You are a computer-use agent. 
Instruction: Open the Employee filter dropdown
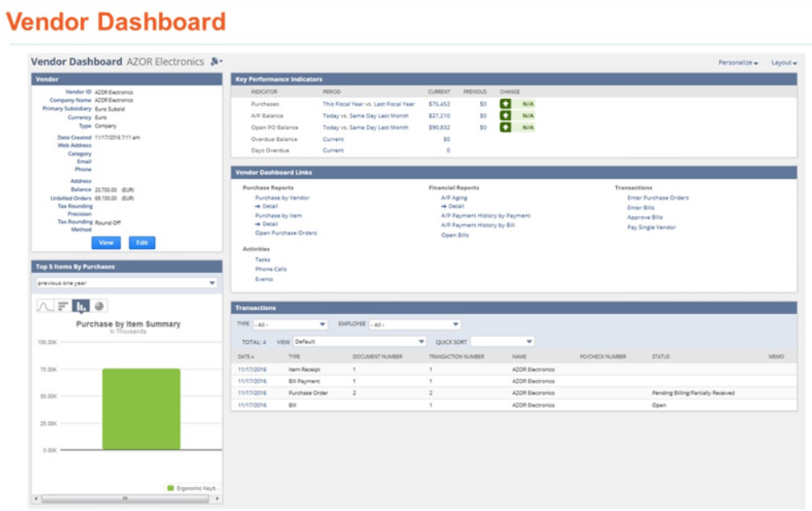pyautogui.click(x=414, y=325)
